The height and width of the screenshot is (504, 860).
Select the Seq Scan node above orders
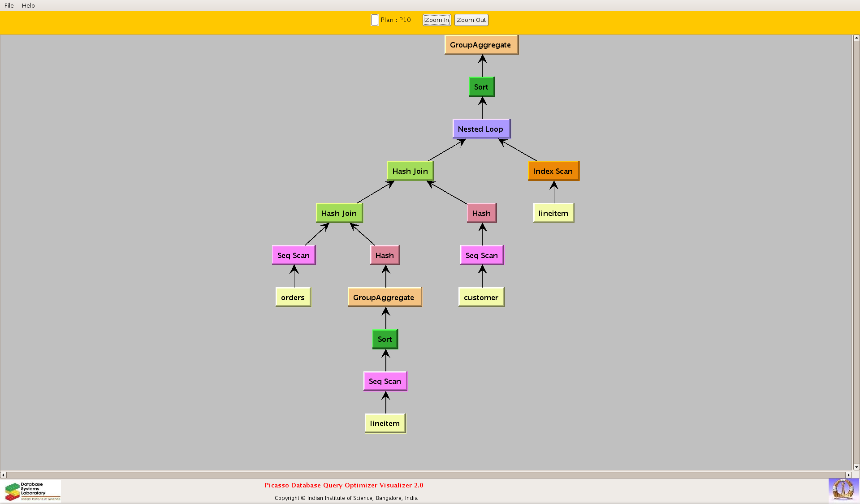click(x=294, y=255)
